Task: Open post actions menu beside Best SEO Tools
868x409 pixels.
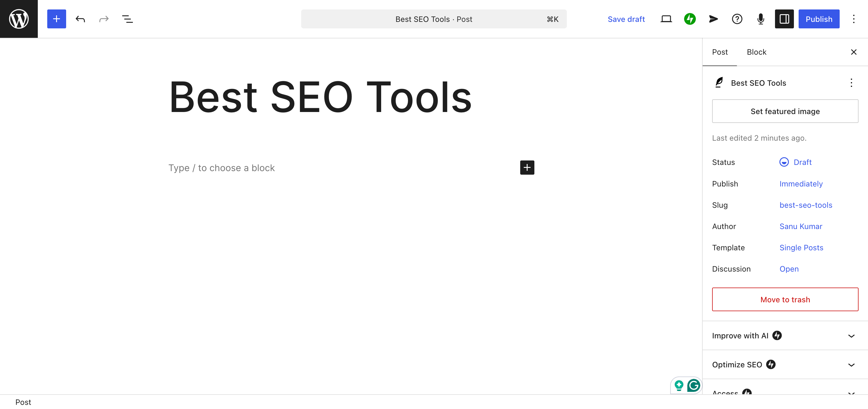Action: click(x=851, y=83)
